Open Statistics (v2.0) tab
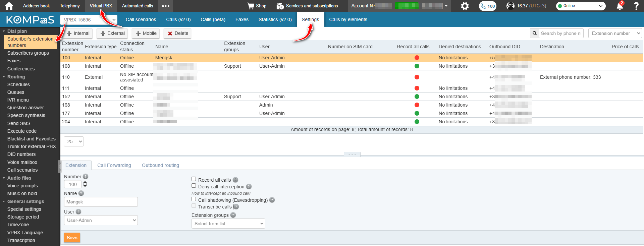Image resolution: width=644 pixels, height=246 pixels. [x=275, y=19]
